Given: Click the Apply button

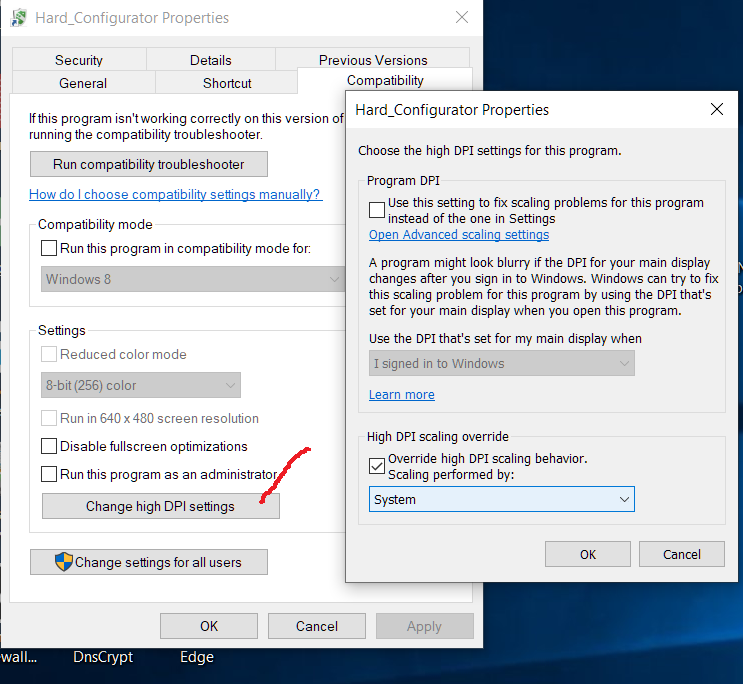Looking at the screenshot, I should click(x=425, y=626).
